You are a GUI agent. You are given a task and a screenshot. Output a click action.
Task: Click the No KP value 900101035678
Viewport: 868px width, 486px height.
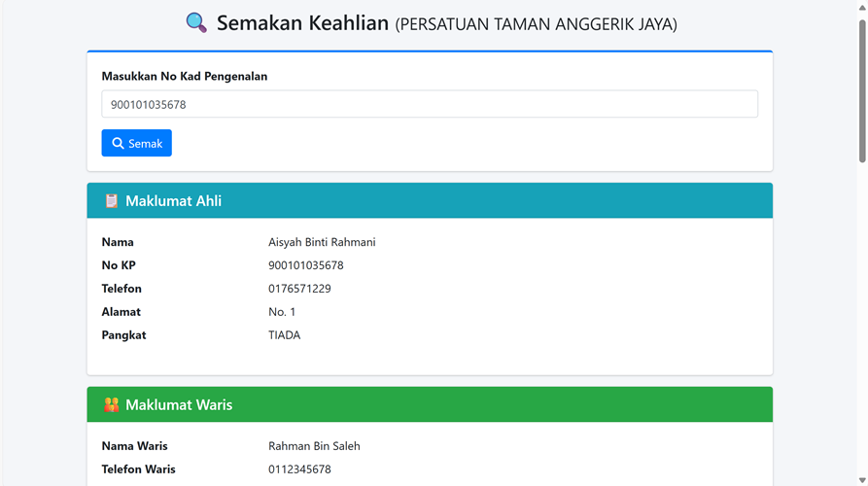coord(305,265)
